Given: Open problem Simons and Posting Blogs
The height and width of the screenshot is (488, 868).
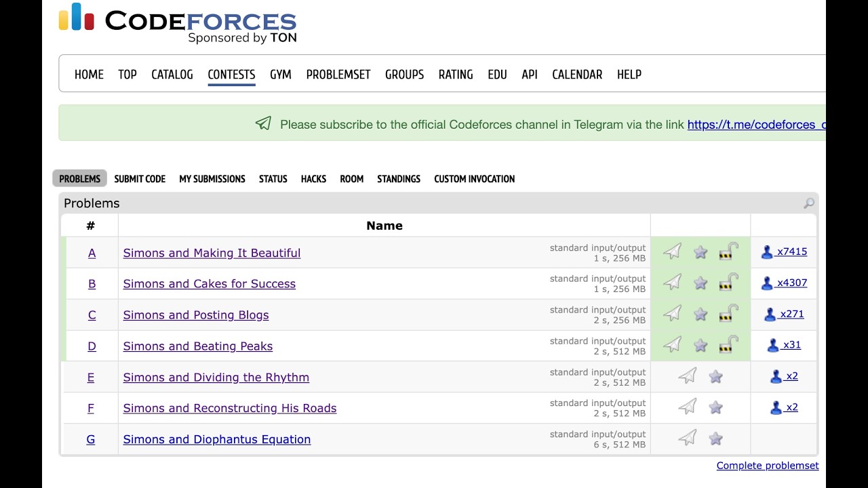Looking at the screenshot, I should (196, 315).
